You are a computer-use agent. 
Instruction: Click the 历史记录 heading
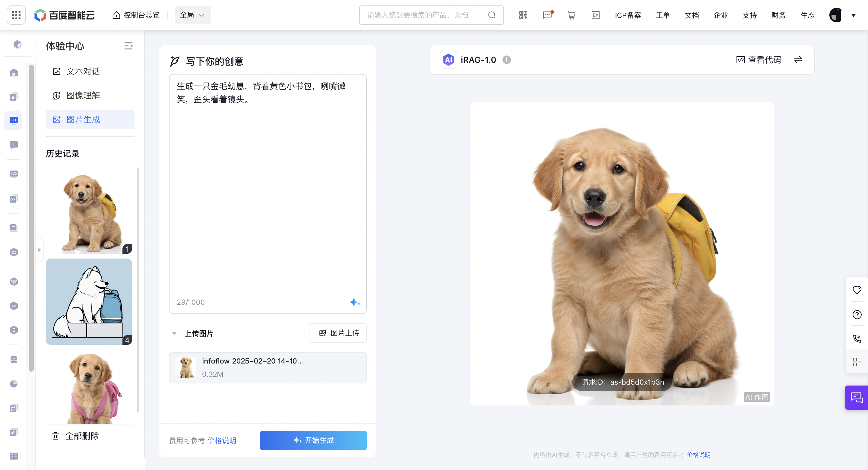point(62,153)
